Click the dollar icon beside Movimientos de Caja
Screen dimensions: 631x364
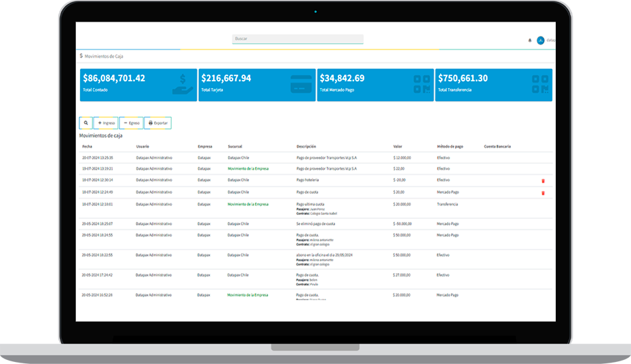coord(81,56)
